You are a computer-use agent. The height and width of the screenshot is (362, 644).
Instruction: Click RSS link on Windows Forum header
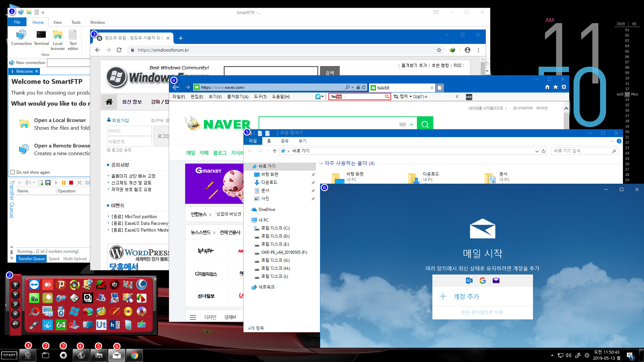point(458,65)
